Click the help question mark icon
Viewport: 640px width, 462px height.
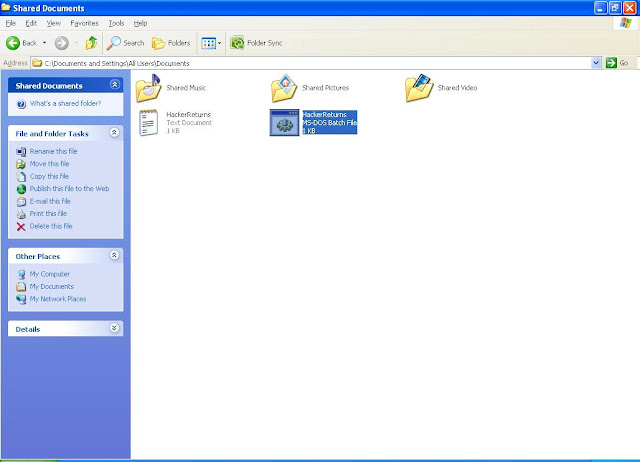[x=21, y=104]
